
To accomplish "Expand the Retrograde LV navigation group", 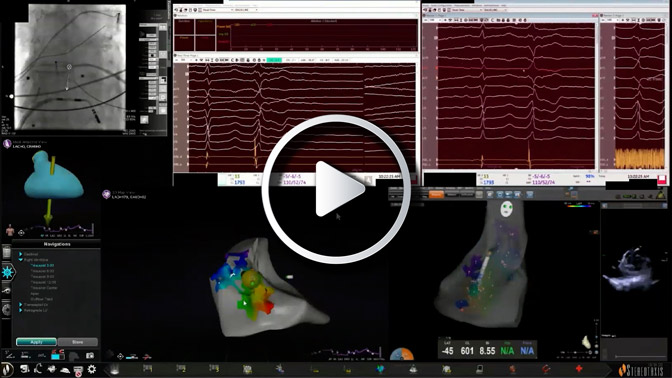I will pos(20,310).
